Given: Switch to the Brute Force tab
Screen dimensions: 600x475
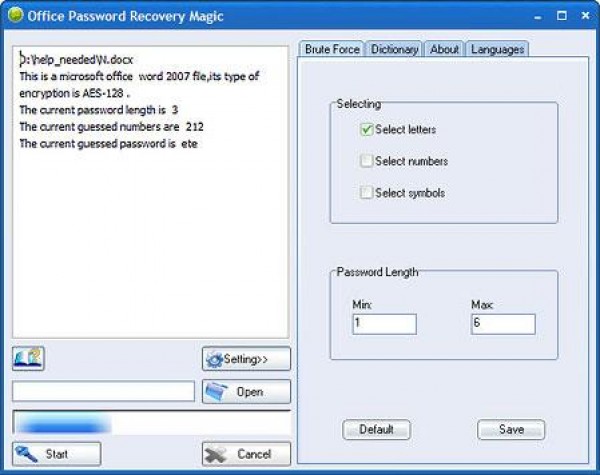Looking at the screenshot, I should (332, 49).
